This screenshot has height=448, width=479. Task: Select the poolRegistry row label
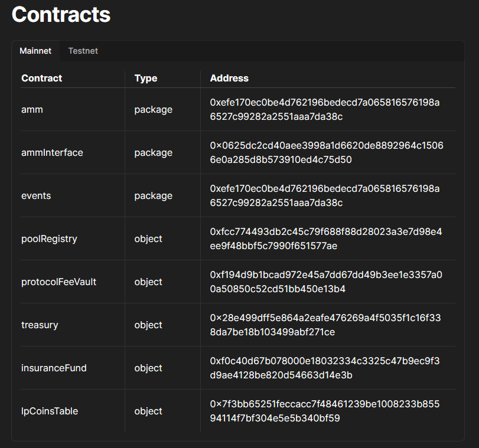tap(49, 238)
